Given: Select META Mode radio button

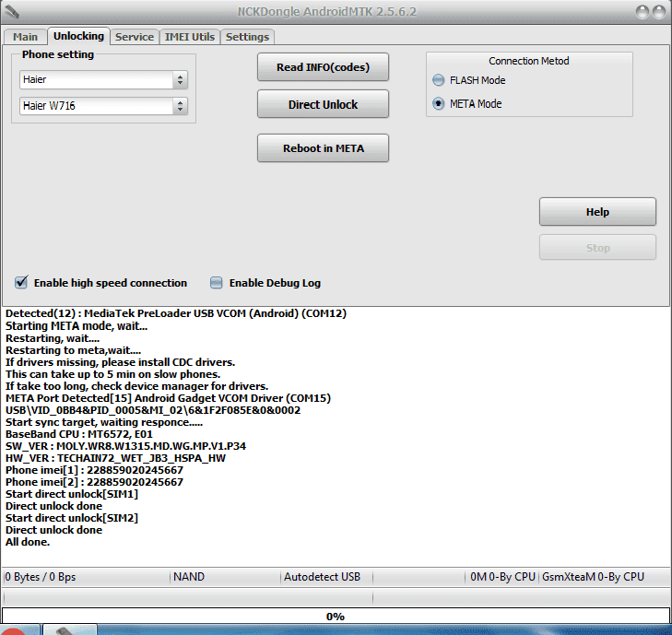Looking at the screenshot, I should coord(438,104).
